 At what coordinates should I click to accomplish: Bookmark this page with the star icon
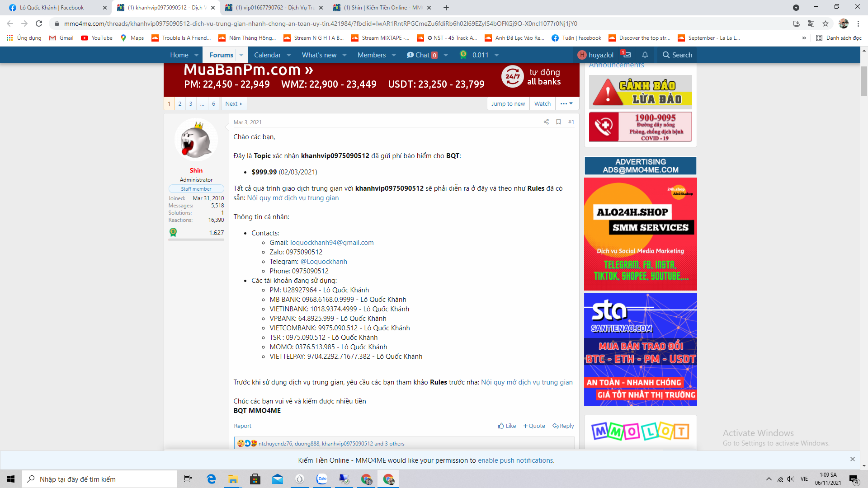[826, 23]
